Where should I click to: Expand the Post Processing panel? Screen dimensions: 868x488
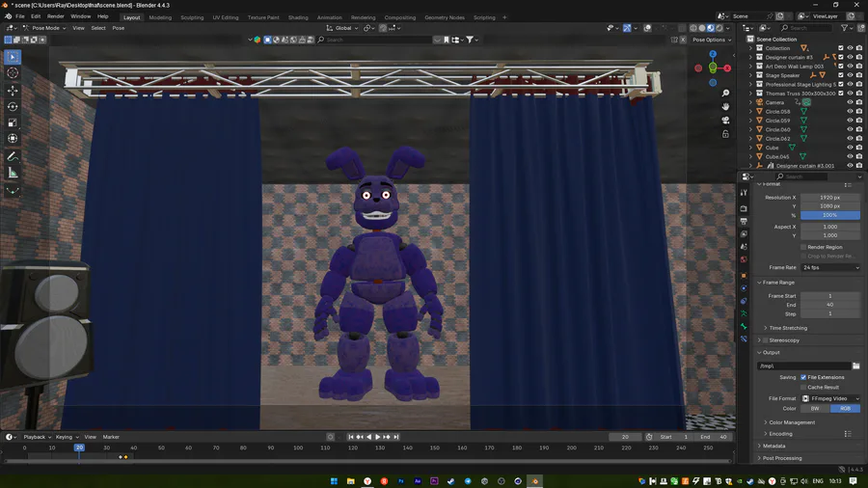pyautogui.click(x=781, y=458)
